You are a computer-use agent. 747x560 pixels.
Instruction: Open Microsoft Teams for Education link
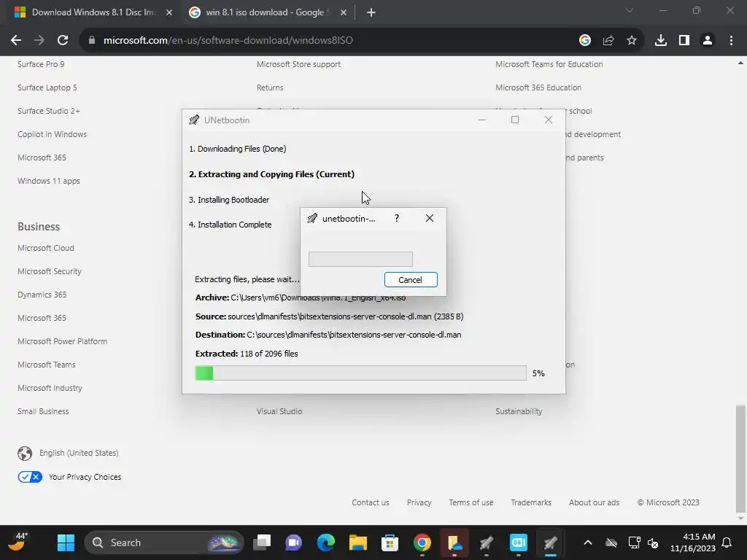point(549,64)
